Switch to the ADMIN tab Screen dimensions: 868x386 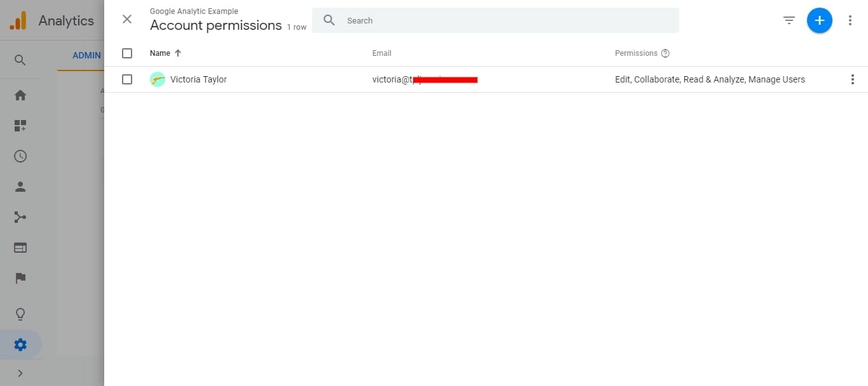coord(86,55)
